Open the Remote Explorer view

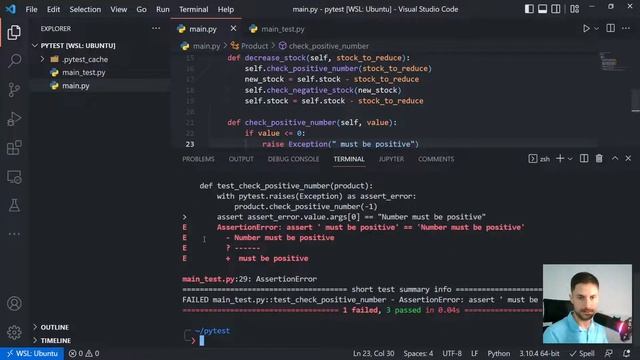pos(14,177)
